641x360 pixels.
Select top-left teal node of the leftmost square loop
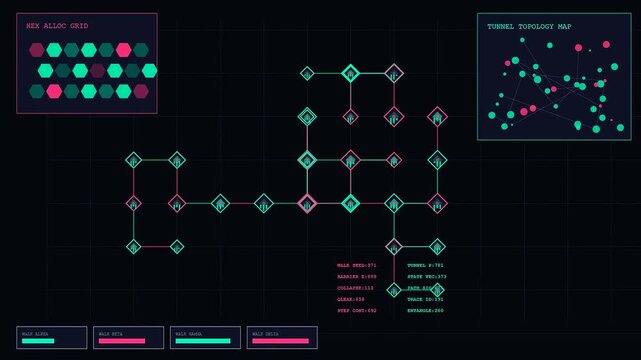pyautogui.click(x=134, y=160)
